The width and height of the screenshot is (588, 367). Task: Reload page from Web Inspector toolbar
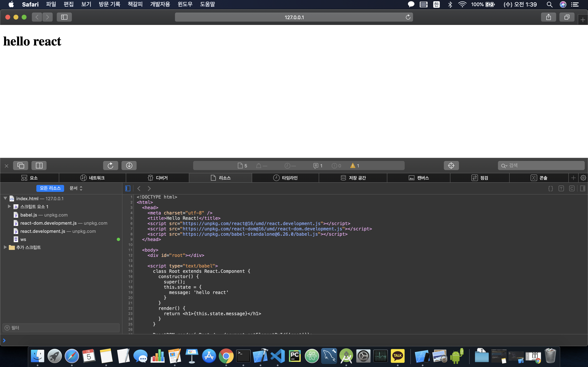pos(110,166)
